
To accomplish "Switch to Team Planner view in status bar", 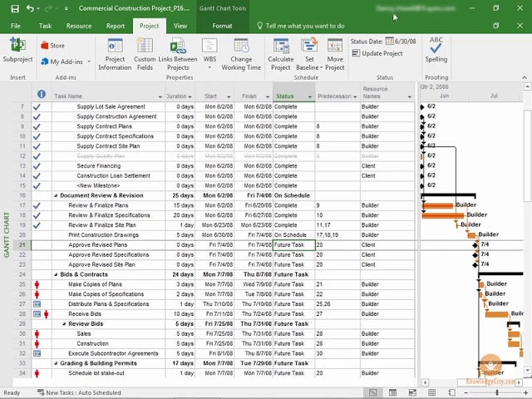I will (x=412, y=392).
